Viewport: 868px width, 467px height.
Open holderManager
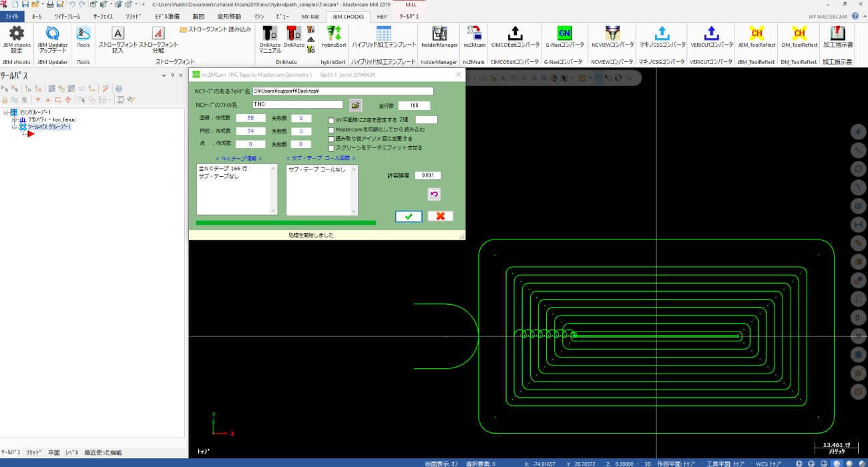pyautogui.click(x=439, y=37)
